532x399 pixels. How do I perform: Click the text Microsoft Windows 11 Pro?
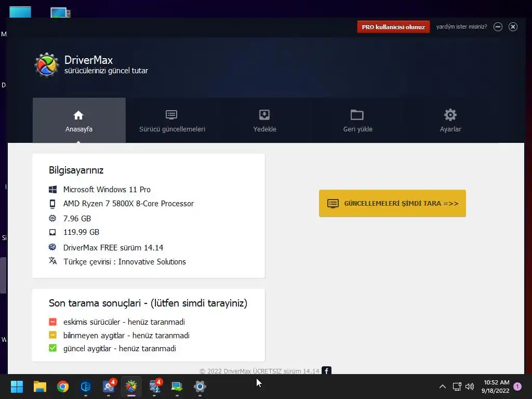pyautogui.click(x=107, y=189)
